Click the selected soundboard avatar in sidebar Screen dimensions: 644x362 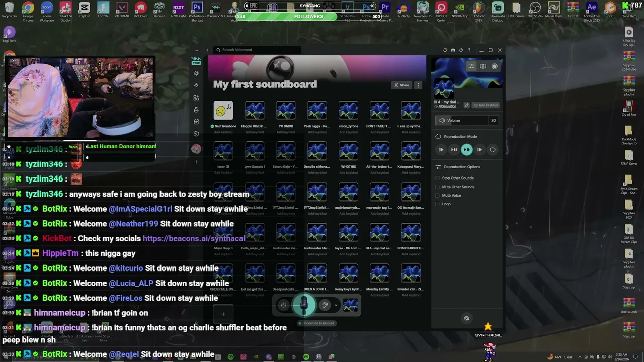[196, 148]
